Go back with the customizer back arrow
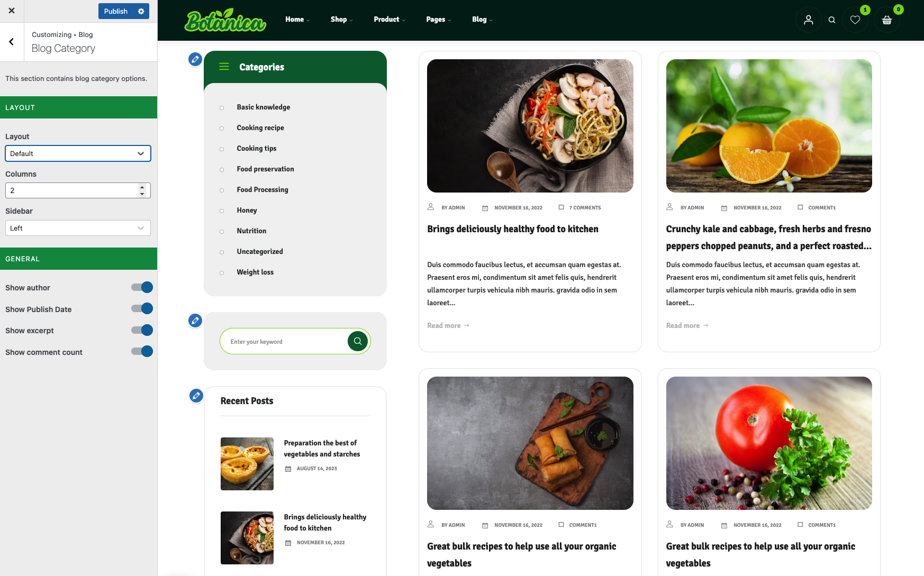Image resolution: width=924 pixels, height=576 pixels. (x=12, y=42)
